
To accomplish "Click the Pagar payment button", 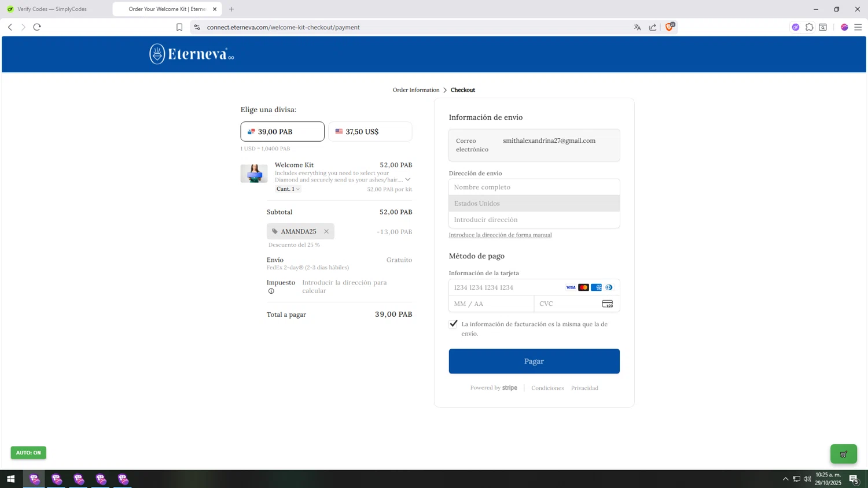I will pyautogui.click(x=534, y=361).
